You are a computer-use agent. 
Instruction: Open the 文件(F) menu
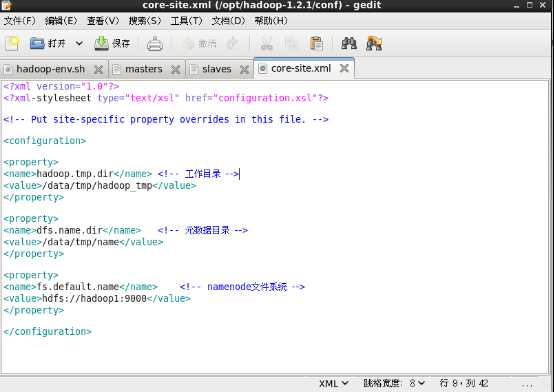point(20,21)
